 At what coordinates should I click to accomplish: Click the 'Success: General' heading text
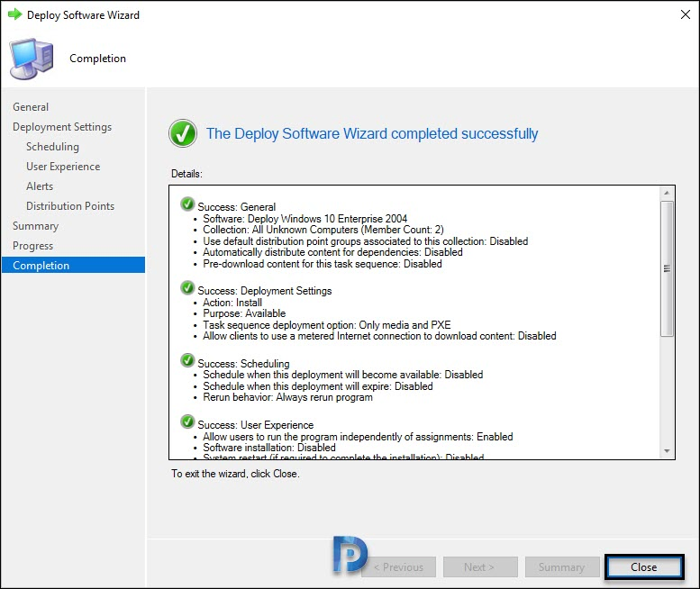coord(237,207)
